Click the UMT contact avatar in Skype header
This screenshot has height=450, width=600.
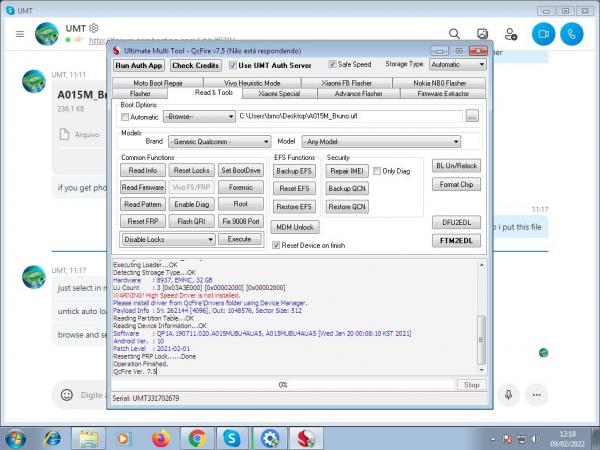[x=47, y=34]
